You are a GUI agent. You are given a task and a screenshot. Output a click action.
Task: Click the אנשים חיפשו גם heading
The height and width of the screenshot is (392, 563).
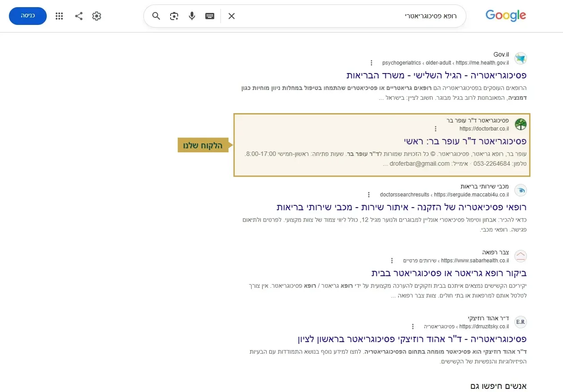coord(498,386)
